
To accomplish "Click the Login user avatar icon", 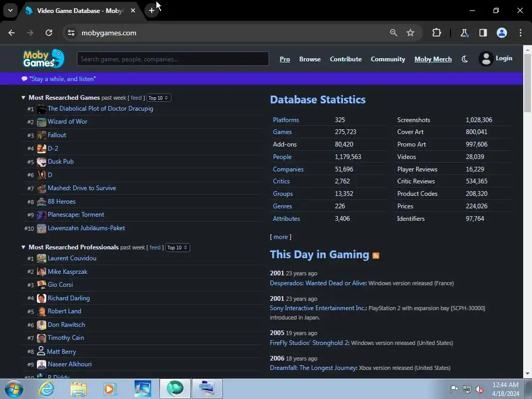I will tap(486, 59).
